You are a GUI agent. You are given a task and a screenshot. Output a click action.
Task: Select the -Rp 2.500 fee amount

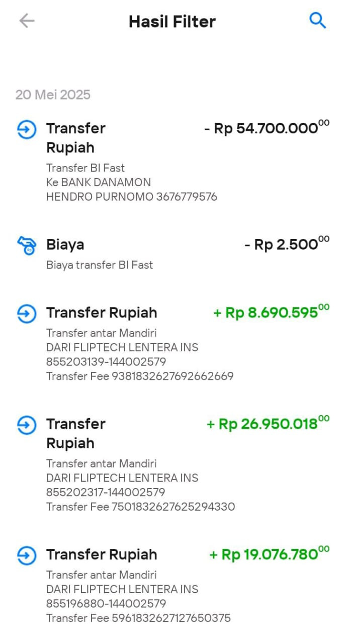coord(287,244)
